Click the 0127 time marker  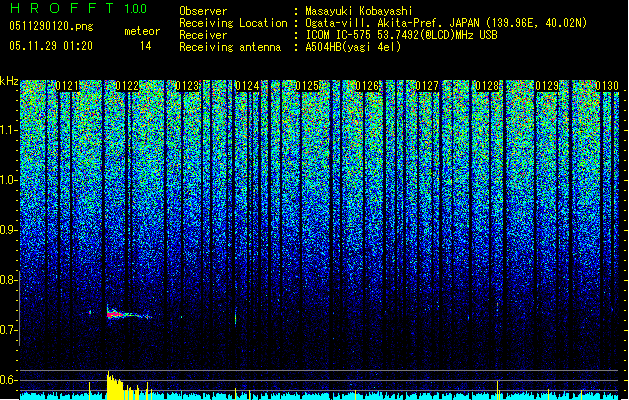click(x=427, y=86)
